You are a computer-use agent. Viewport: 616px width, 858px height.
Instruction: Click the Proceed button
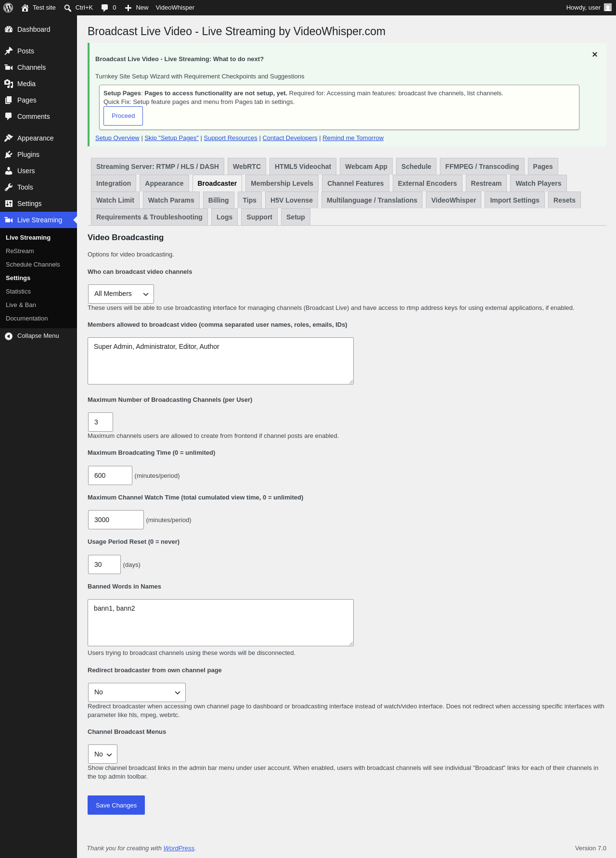[123, 116]
